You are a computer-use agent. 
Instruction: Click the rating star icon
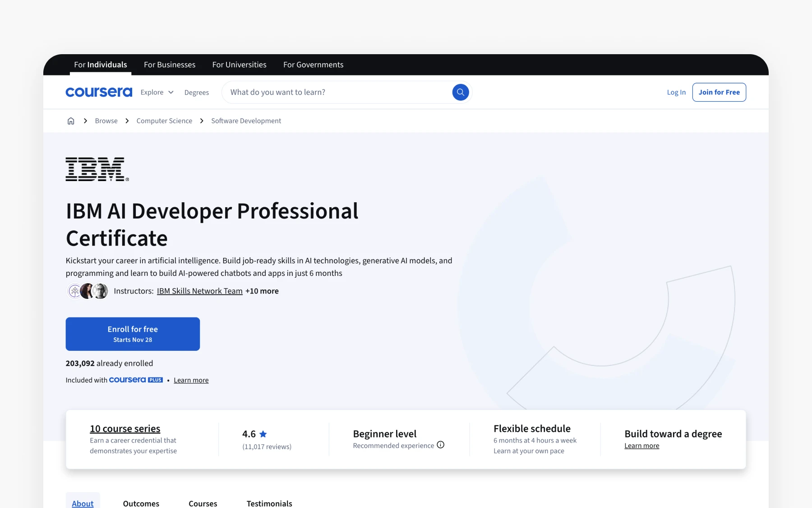(x=263, y=434)
